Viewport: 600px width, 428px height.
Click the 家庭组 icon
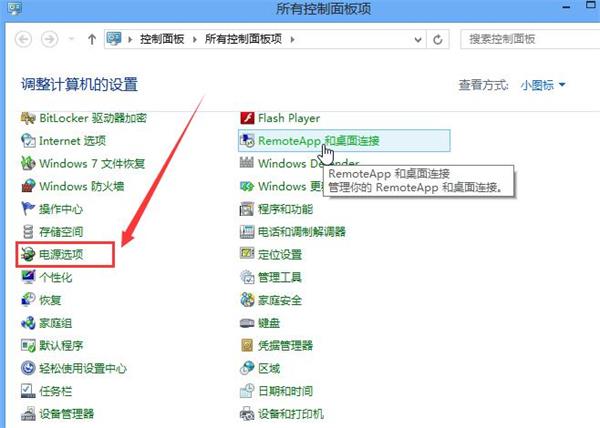[x=28, y=323]
